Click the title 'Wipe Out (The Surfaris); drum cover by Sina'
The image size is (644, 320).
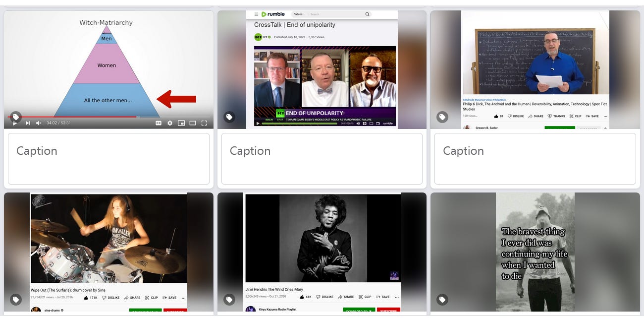[68, 290]
